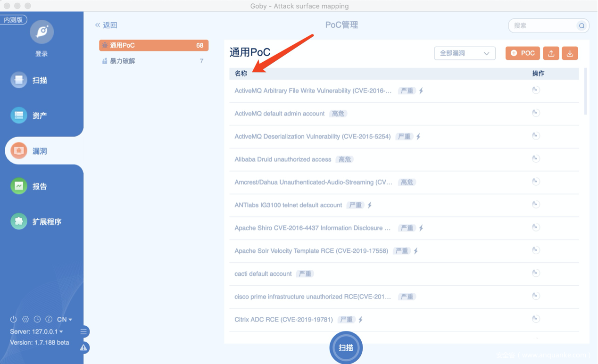The height and width of the screenshot is (364, 598).
Task: Click the PoC list vertical scrollbar
Action: click(x=585, y=91)
